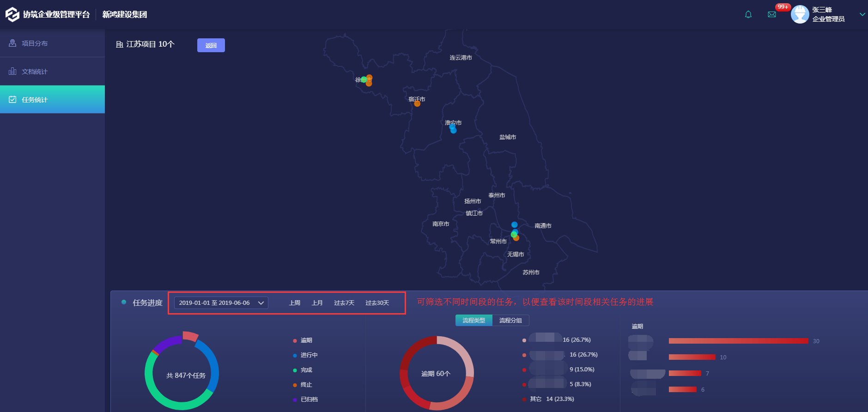Expand the user account menu chevron
868x412 pixels.
coord(862,14)
